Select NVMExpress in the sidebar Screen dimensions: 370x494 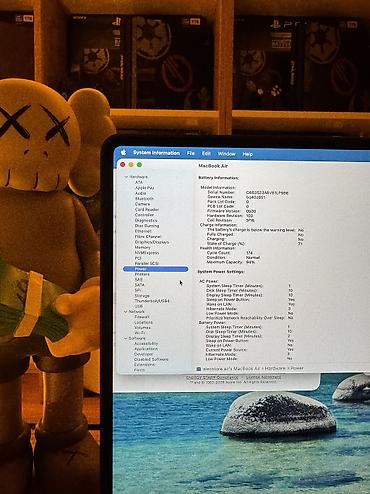click(147, 253)
